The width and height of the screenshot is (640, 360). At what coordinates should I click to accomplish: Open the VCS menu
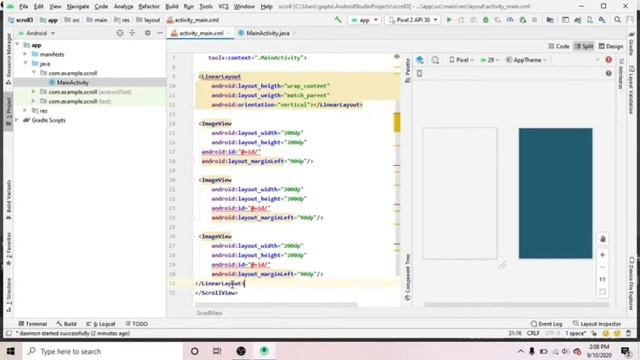[223, 7]
